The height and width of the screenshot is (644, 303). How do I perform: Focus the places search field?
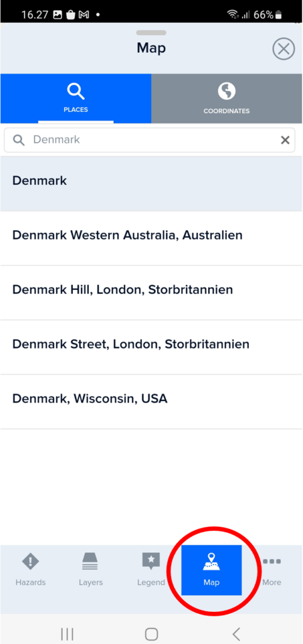pos(150,140)
